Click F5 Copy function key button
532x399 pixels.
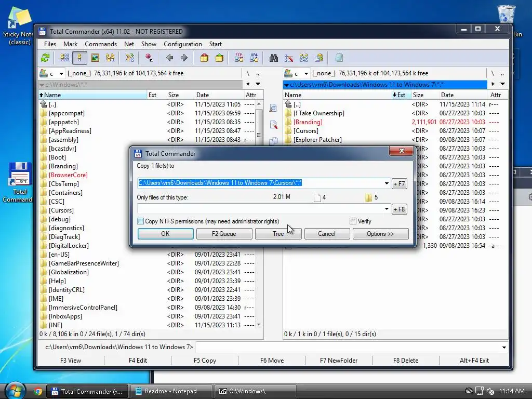tap(205, 361)
